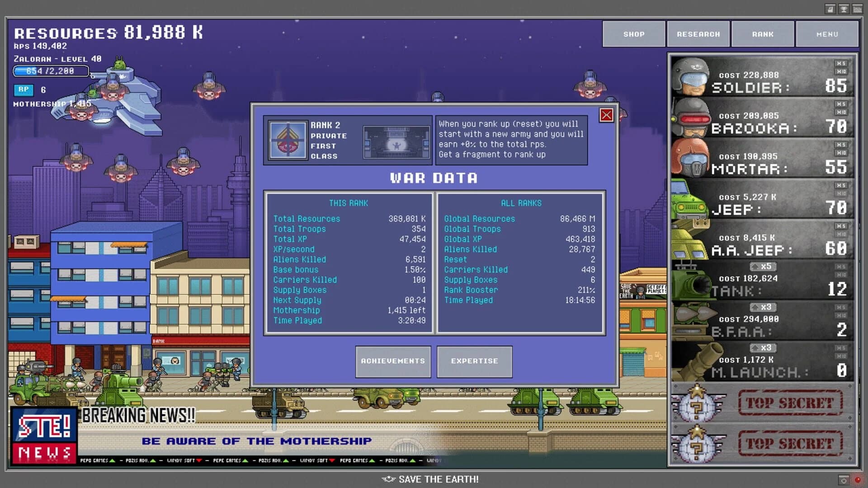Switch to the Research tab

pyautogui.click(x=698, y=34)
